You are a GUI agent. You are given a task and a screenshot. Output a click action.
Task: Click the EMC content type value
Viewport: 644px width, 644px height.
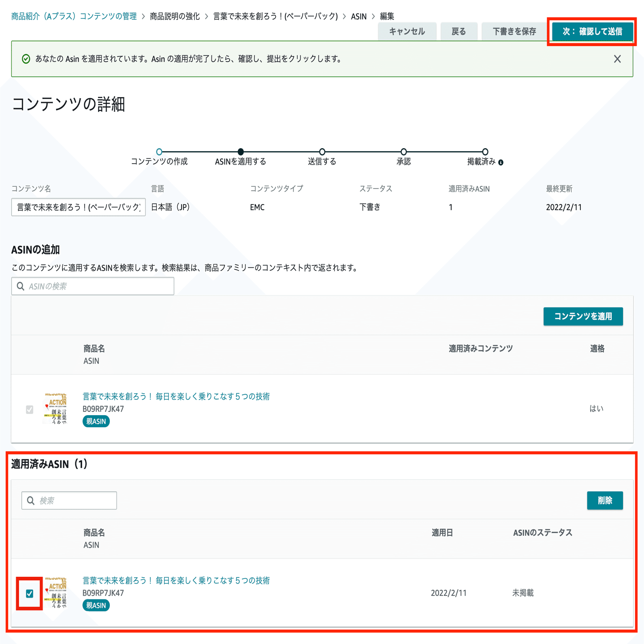click(x=257, y=207)
